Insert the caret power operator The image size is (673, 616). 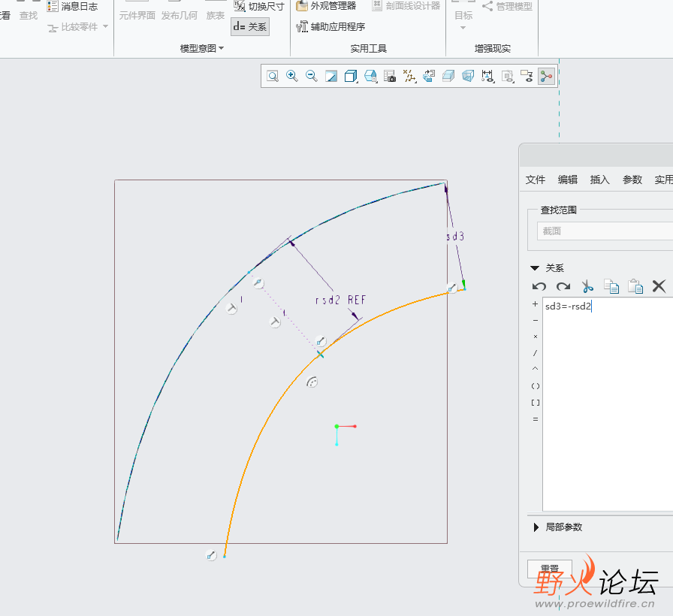535,369
